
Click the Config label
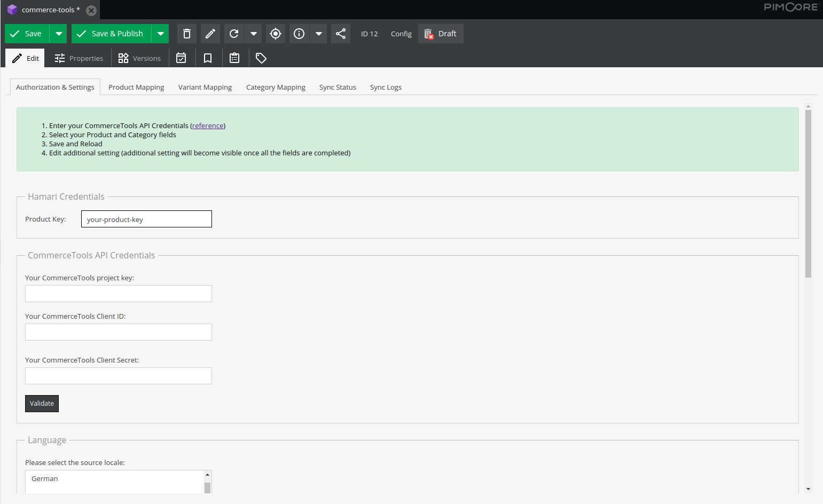[401, 34]
